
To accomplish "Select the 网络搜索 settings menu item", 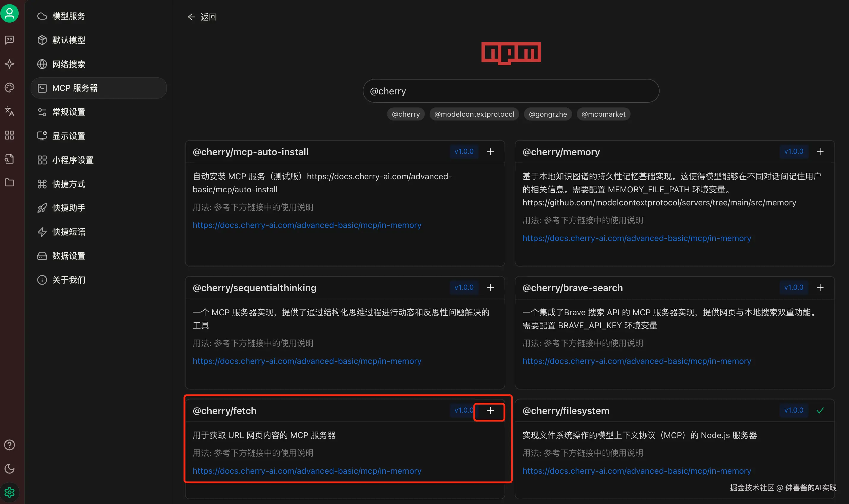I will click(x=69, y=64).
